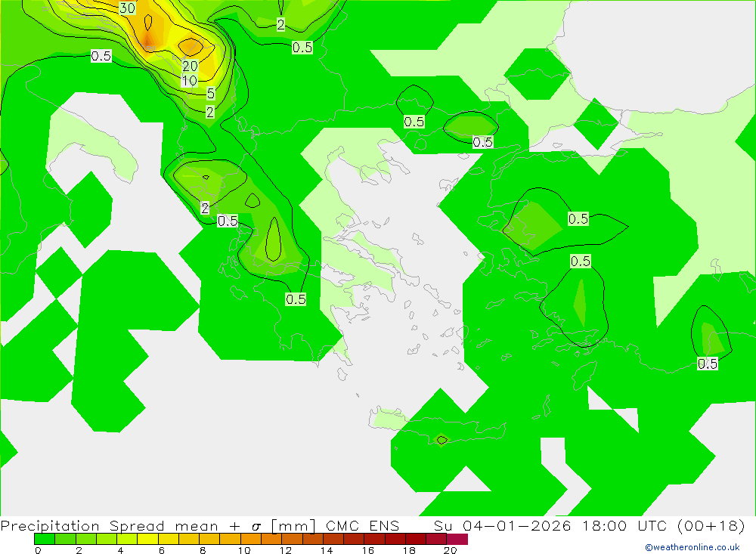Click the legend scale number 16

pyautogui.click(x=368, y=550)
